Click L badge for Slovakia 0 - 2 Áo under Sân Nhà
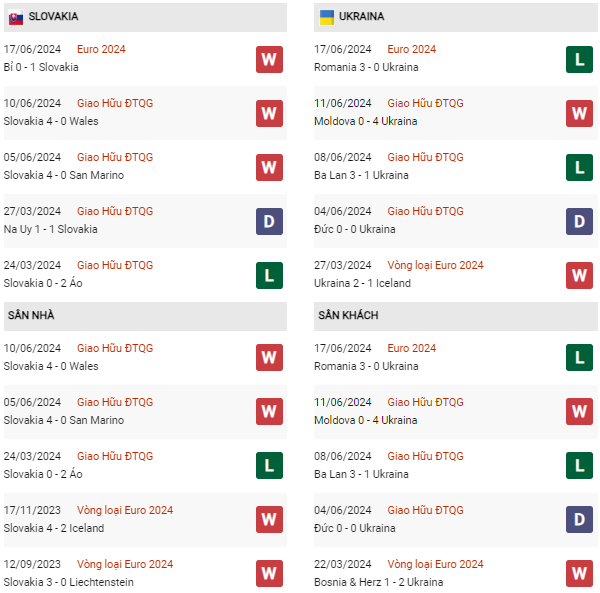Viewport: 600px width, 593px height. coord(269,465)
